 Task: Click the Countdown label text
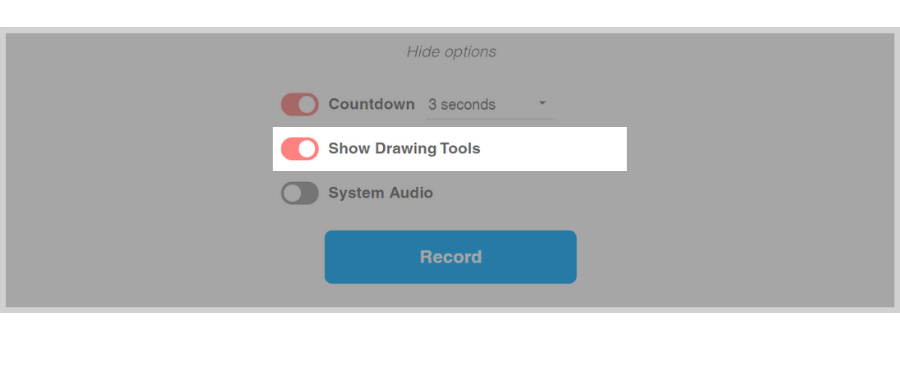pos(371,104)
